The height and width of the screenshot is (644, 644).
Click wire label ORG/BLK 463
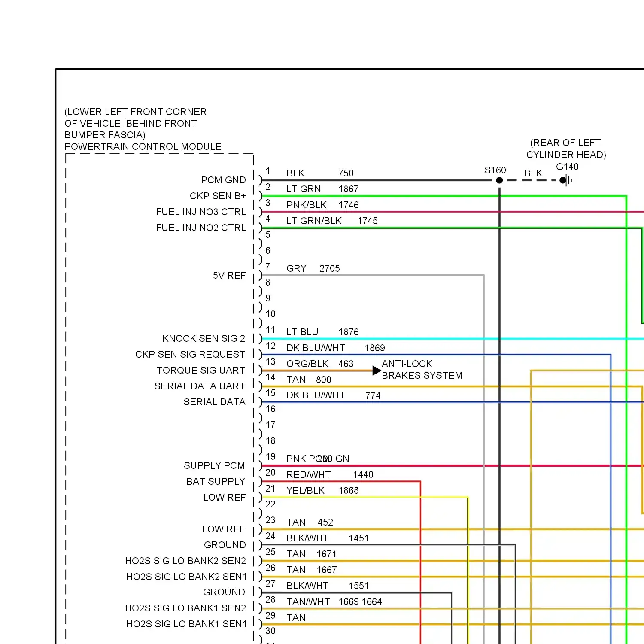point(320,364)
